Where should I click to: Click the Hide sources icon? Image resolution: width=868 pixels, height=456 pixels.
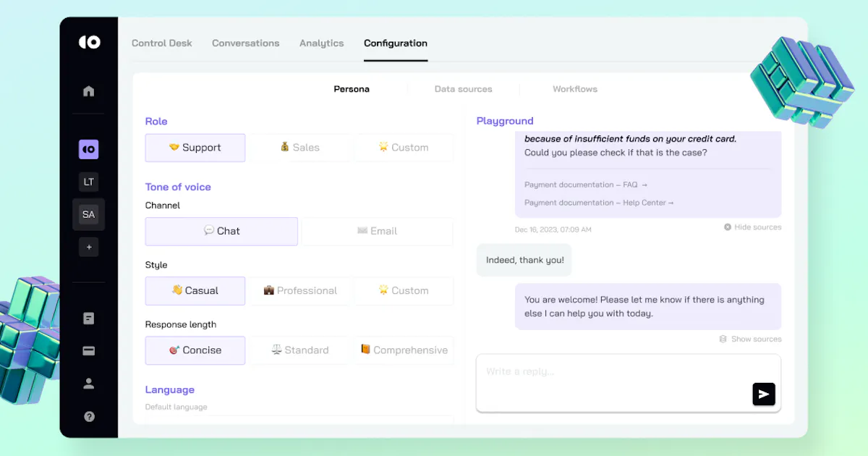click(x=728, y=227)
